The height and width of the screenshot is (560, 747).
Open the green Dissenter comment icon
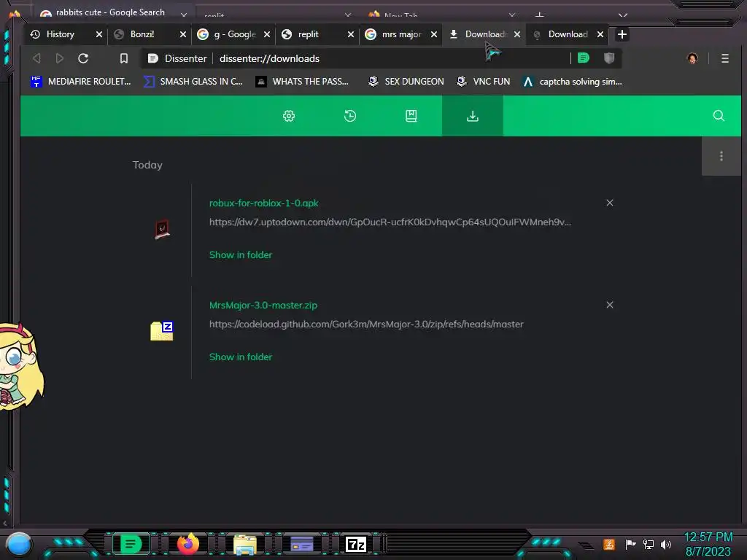[x=584, y=58]
